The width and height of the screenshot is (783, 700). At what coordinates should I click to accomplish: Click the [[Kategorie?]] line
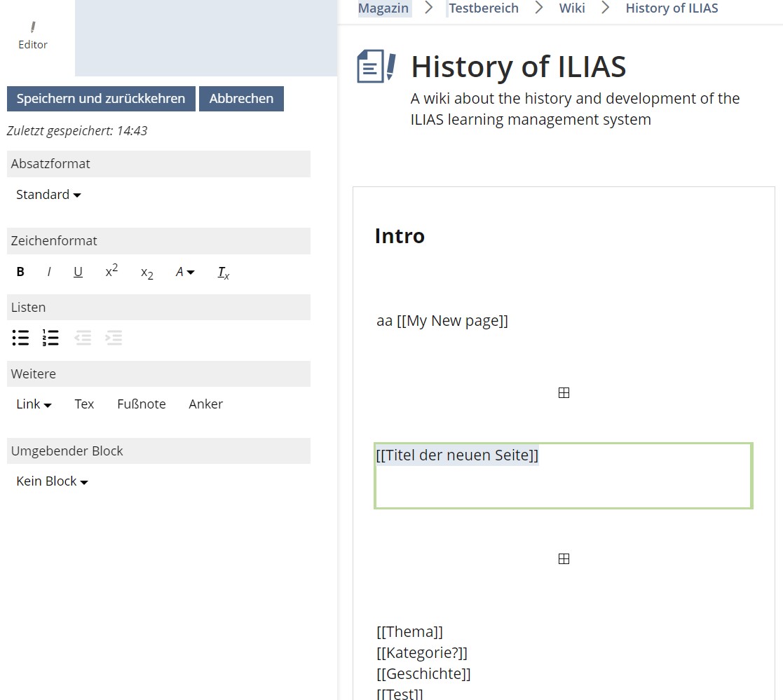point(422,653)
